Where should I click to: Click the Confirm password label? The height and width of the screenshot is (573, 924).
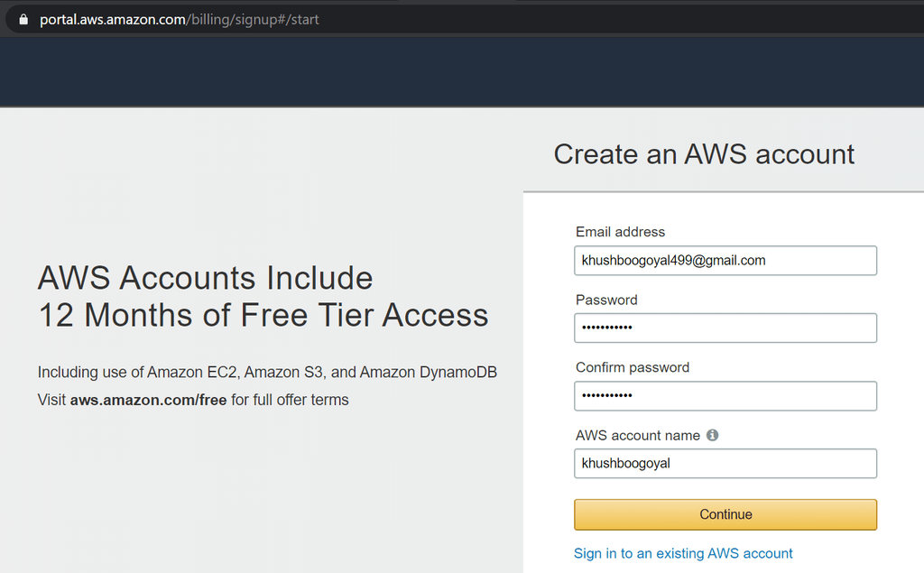click(632, 367)
